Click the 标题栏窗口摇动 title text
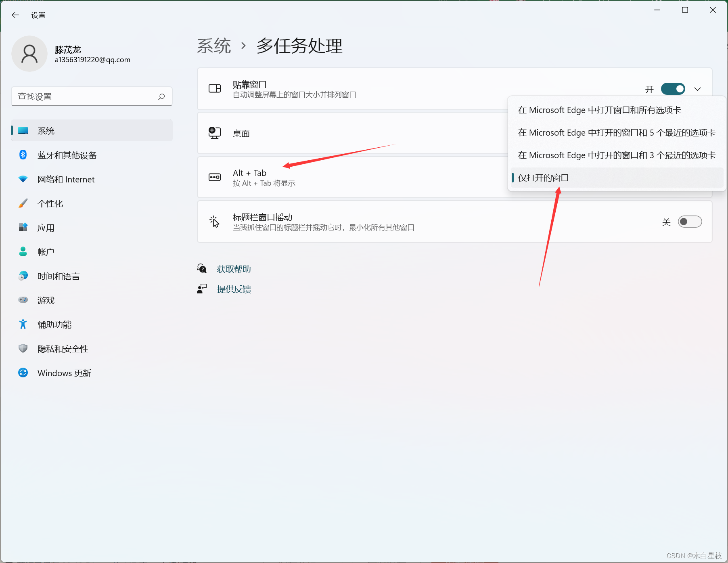 263,217
